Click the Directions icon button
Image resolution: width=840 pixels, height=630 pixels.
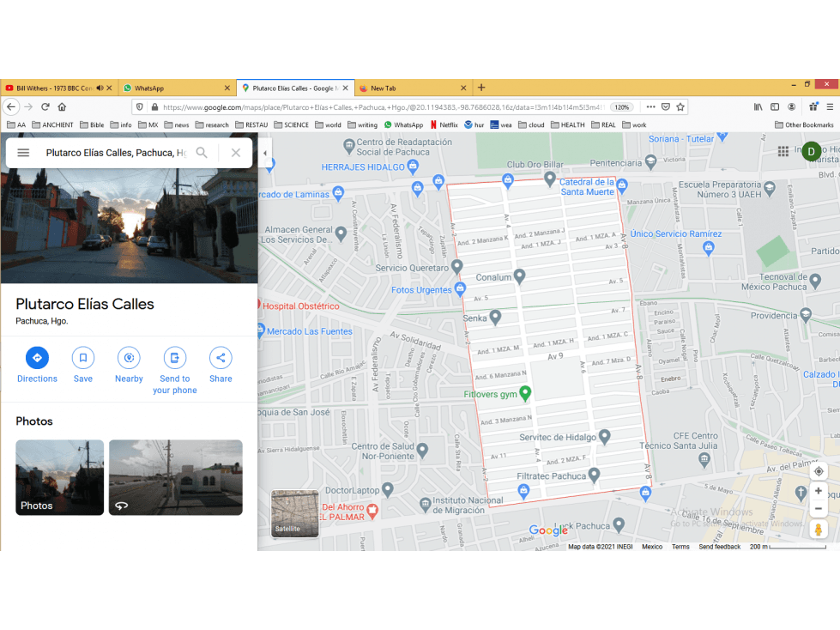37,358
